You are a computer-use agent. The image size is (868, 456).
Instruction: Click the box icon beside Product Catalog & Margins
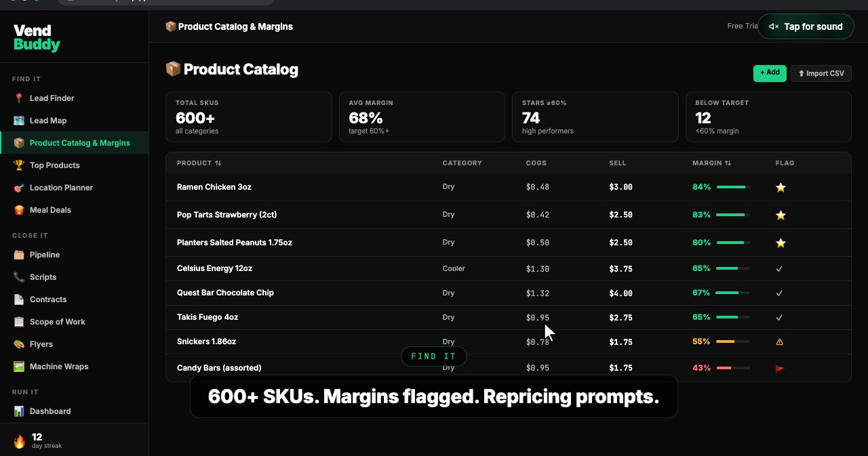(19, 143)
